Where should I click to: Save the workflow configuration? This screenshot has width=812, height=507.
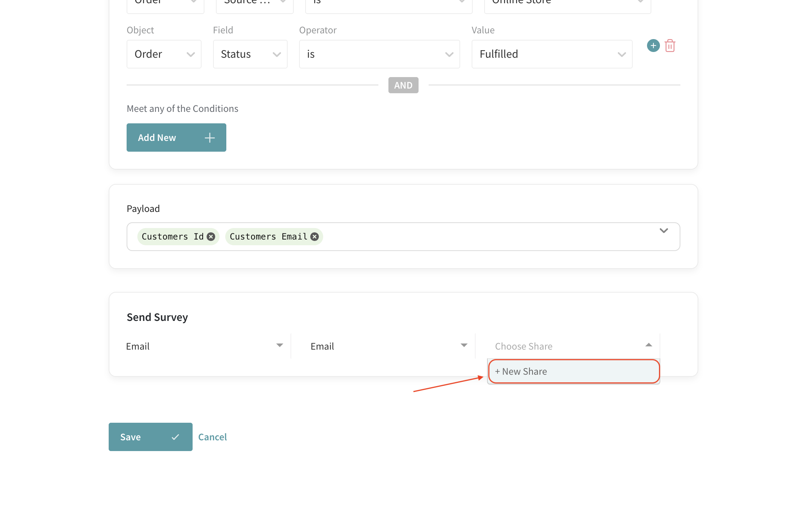(x=150, y=437)
